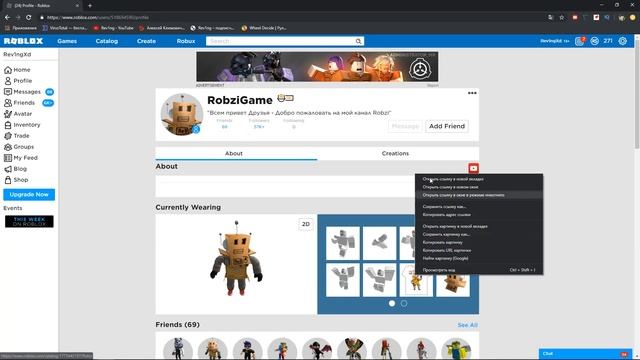This screenshot has width=640, height=360.
Task: Open the first friend's avatar in Friends row
Action: (x=178, y=348)
